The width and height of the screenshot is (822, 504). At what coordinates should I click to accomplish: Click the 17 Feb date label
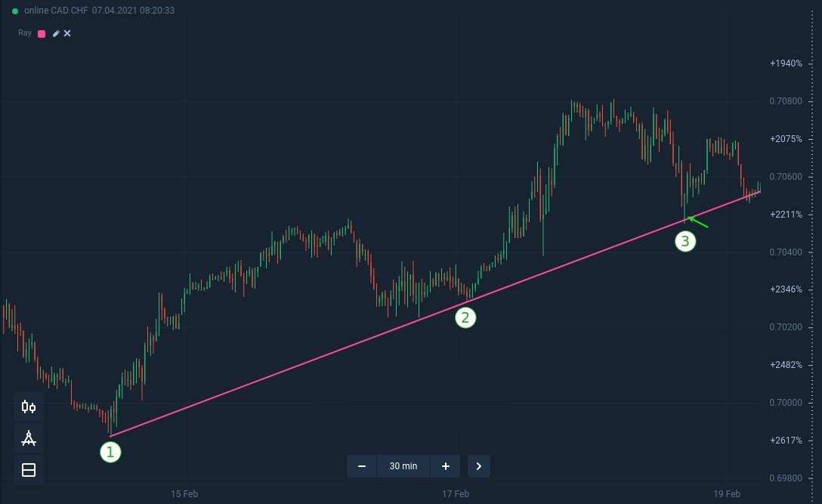[x=456, y=494]
